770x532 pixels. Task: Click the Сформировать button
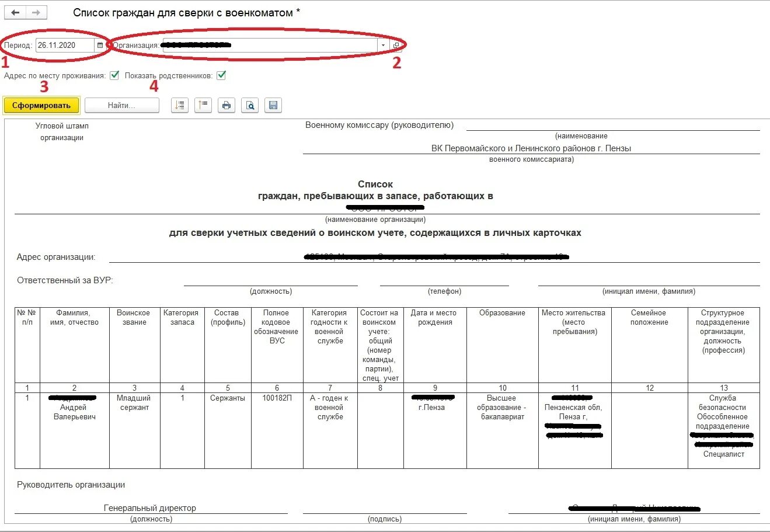41,105
